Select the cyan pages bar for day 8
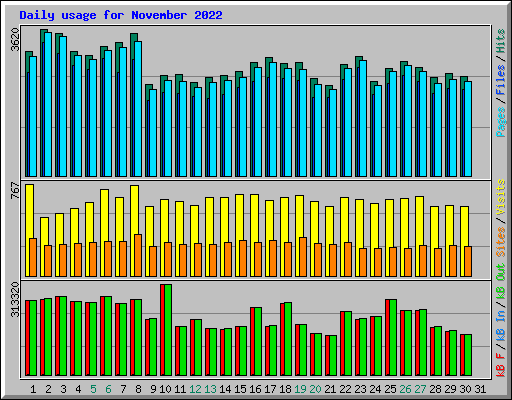The height and width of the screenshot is (400, 512). (x=138, y=109)
